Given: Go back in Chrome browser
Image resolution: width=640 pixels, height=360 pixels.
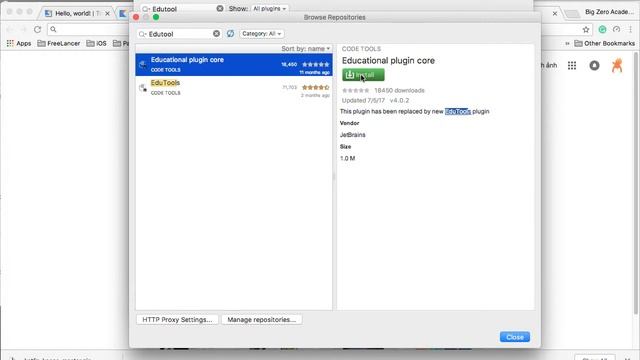Looking at the screenshot, I should click(x=10, y=29).
